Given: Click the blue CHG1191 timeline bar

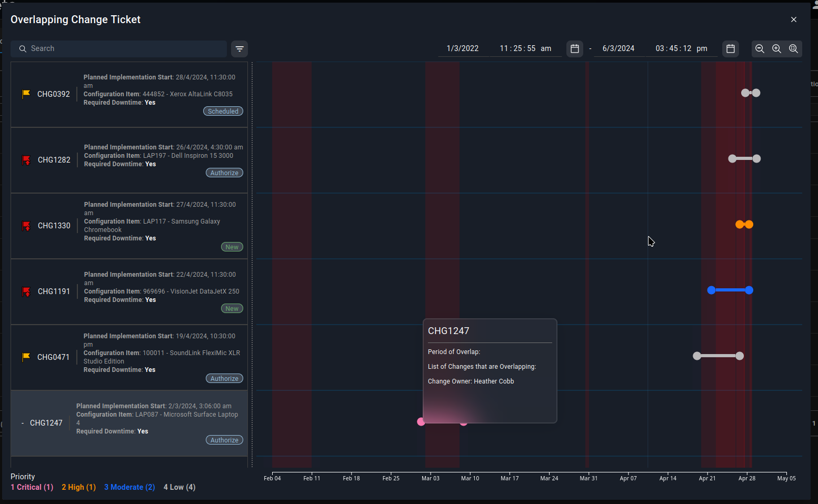Looking at the screenshot, I should pos(730,290).
